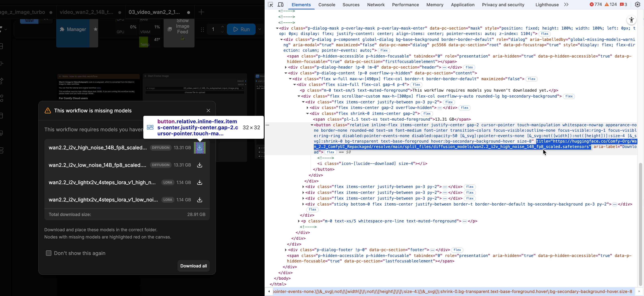Download the lightx2v low noise LoRA
The height and width of the screenshot is (296, 644).
200,200
